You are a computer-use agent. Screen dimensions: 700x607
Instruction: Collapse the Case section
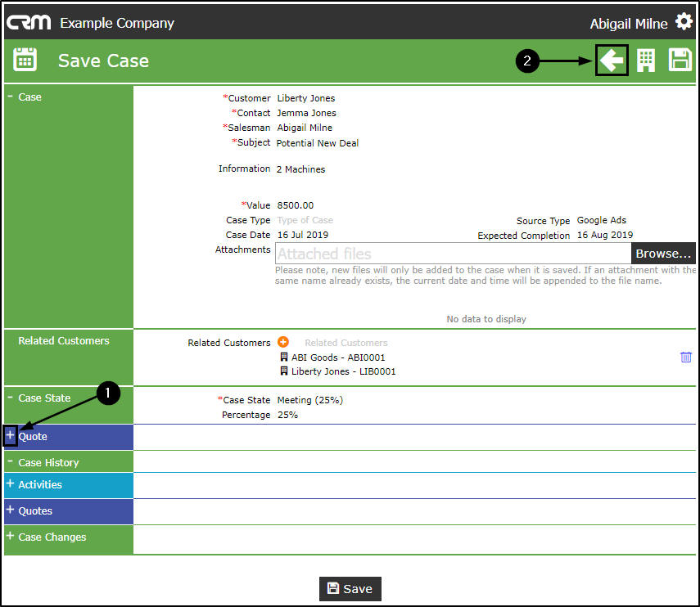pyautogui.click(x=11, y=96)
